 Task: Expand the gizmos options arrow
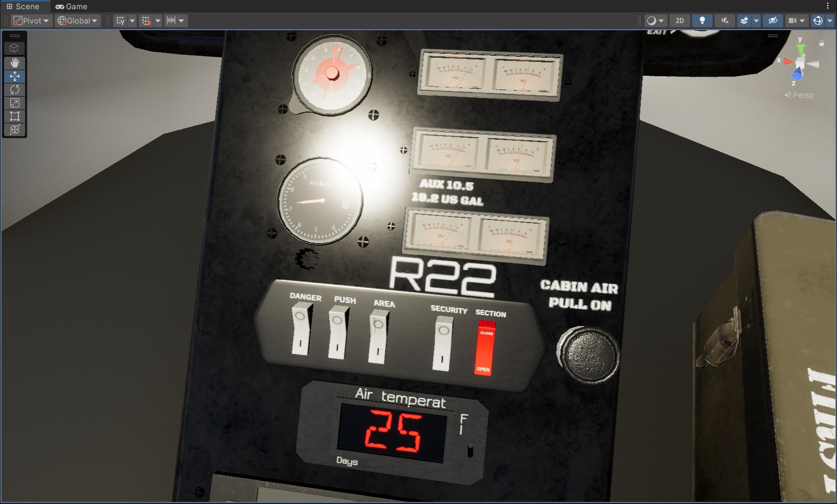coord(830,20)
